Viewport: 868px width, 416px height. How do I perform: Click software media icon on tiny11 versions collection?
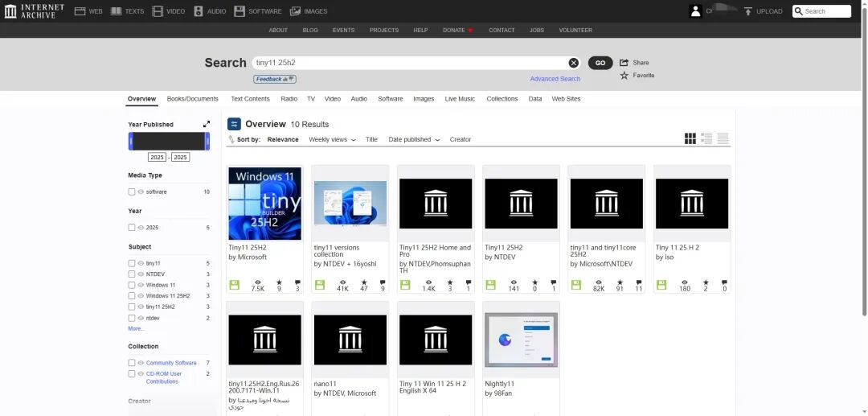pyautogui.click(x=319, y=285)
